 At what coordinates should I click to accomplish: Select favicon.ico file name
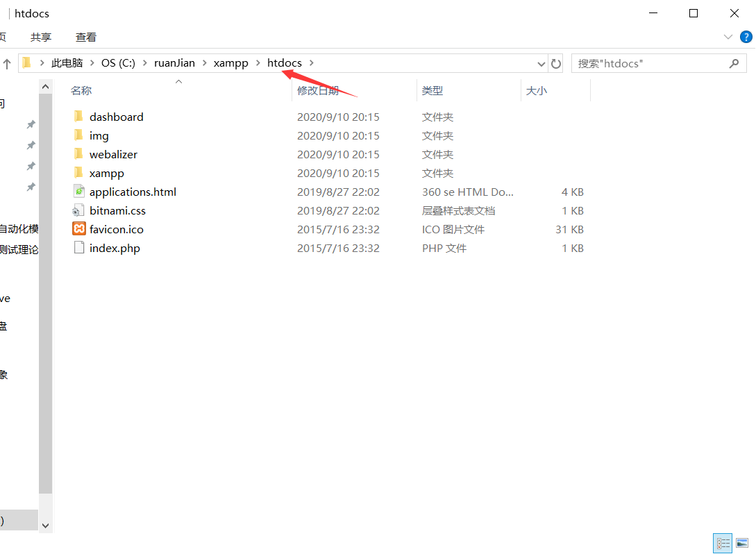click(116, 230)
